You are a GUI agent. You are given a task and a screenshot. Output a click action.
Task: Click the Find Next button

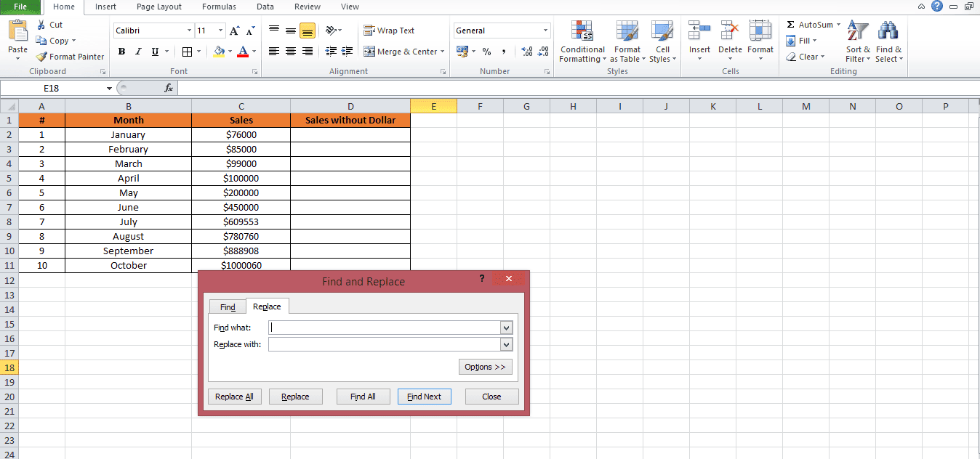click(424, 396)
